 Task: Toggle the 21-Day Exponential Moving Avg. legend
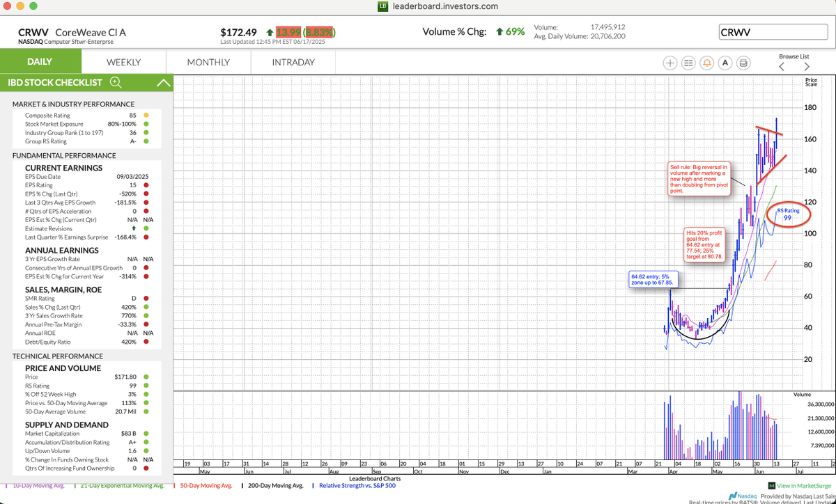123,485
